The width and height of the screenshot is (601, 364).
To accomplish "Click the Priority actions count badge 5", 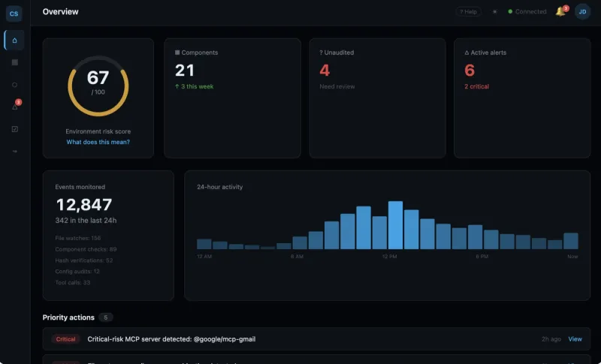I will point(106,317).
